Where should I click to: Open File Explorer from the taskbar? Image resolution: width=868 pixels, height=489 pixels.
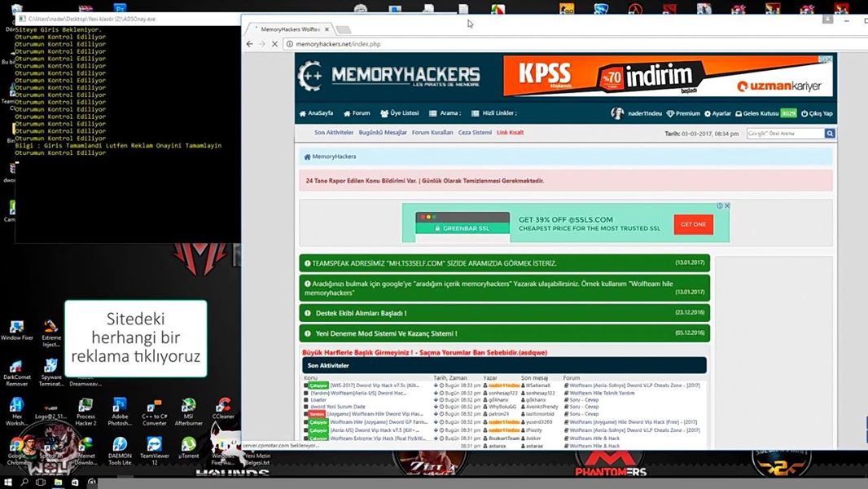58,482
